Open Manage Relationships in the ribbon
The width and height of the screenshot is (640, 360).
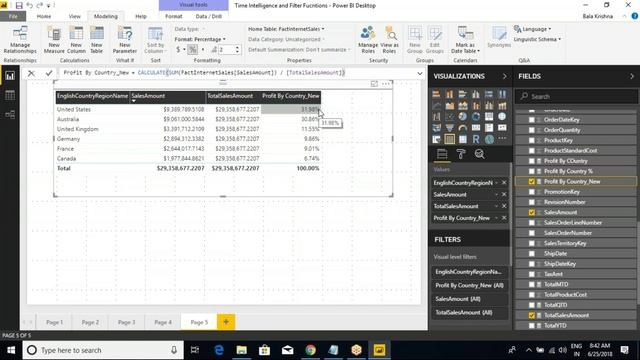point(20,40)
